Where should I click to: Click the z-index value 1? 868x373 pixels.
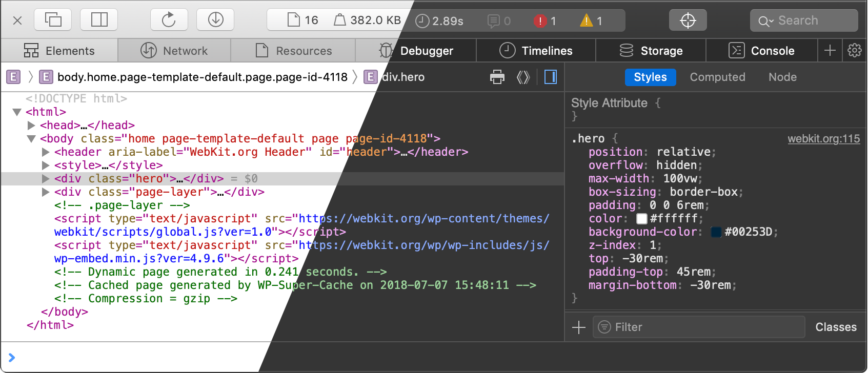tap(653, 245)
